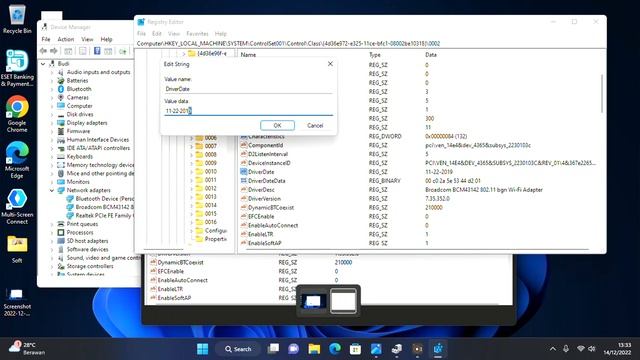Select DeviceInstanceID registry value
The image size is (640, 360).
pos(269,163)
